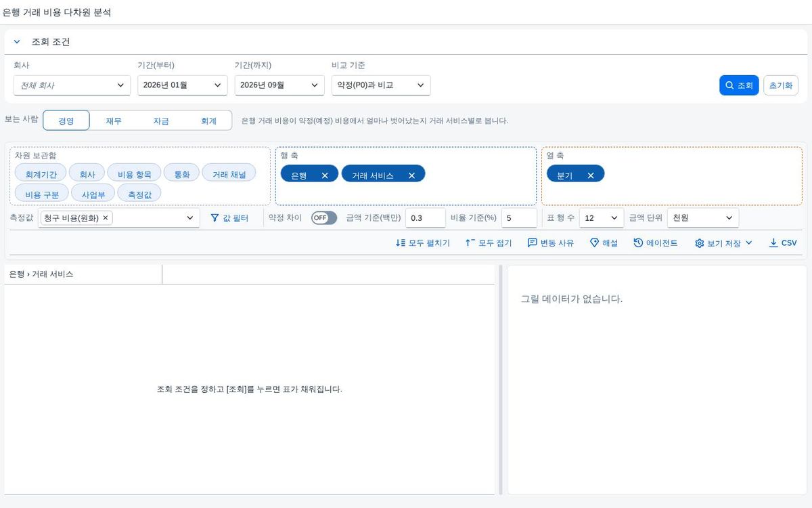Select the 경영 viewer tab
This screenshot has height=508, width=812.
click(66, 121)
